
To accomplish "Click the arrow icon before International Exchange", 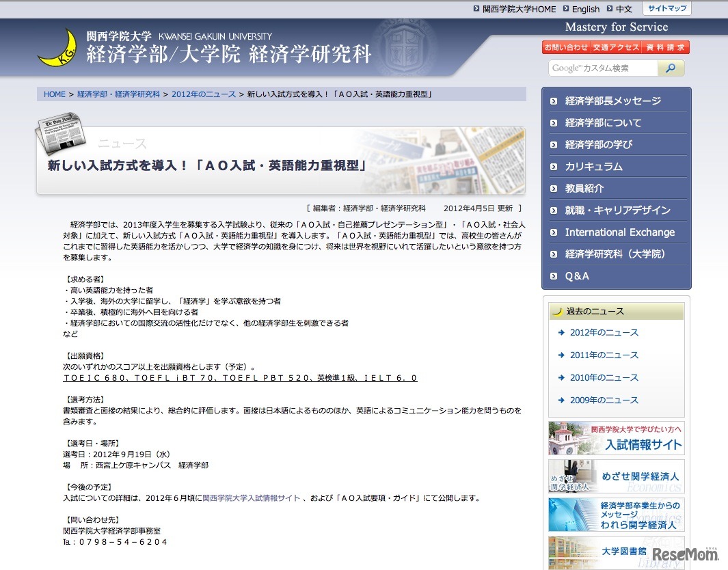I will (554, 232).
